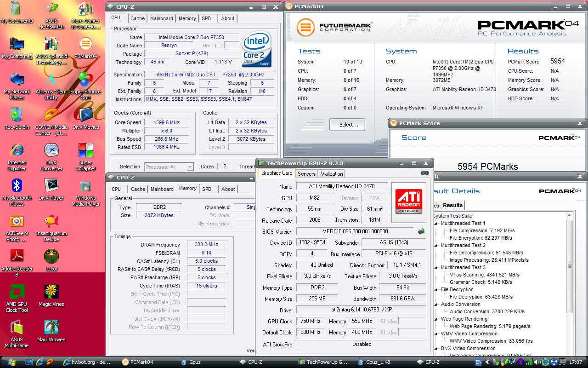Start Super Bounce Out! game icon
Screen dimensions: 588x368
pos(85,86)
